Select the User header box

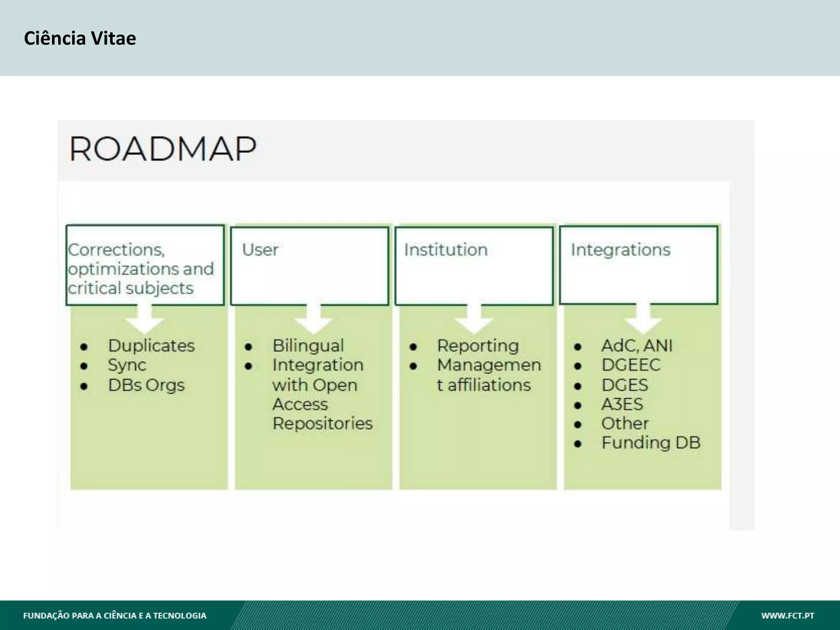point(310,266)
